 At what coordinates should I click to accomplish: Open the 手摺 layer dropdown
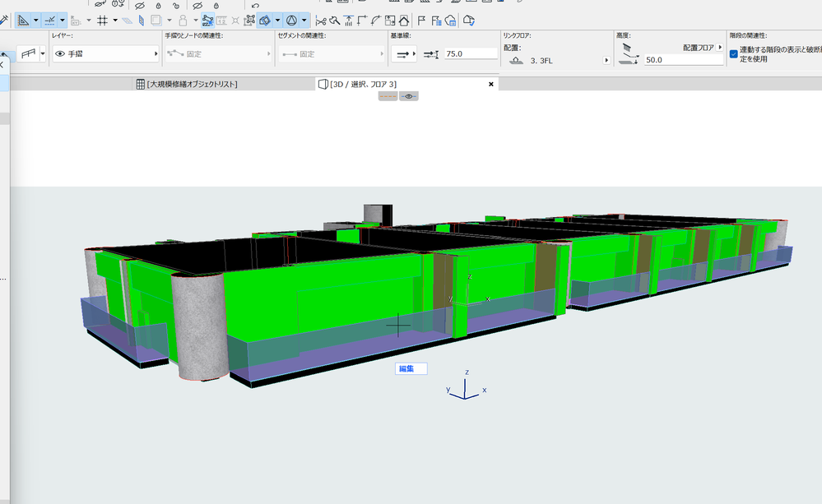105,53
